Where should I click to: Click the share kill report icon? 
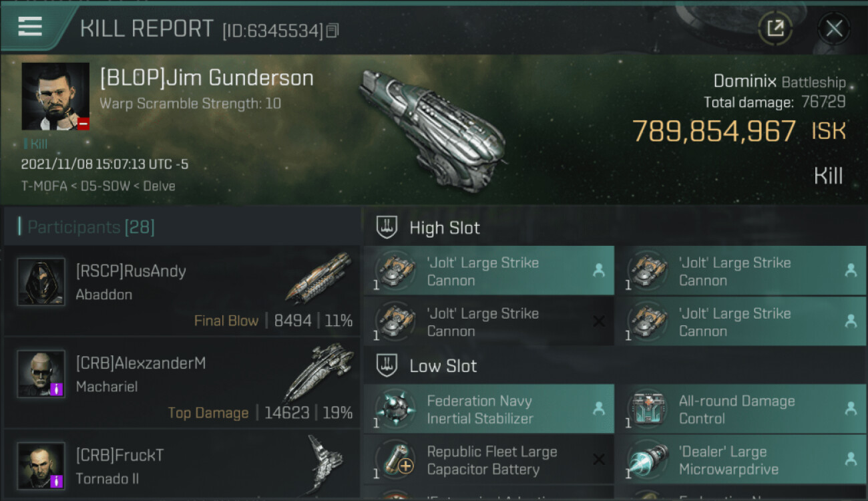775,29
